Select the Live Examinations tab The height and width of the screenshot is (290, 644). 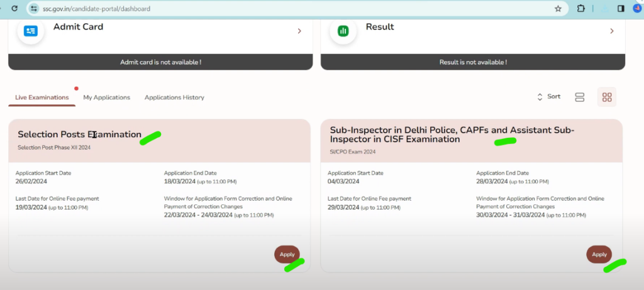(42, 98)
